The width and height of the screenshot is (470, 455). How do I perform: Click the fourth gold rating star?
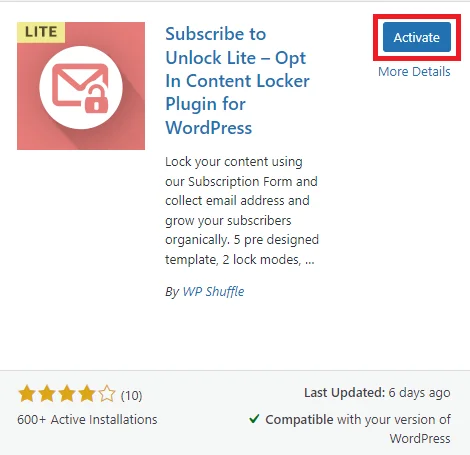coord(87,394)
